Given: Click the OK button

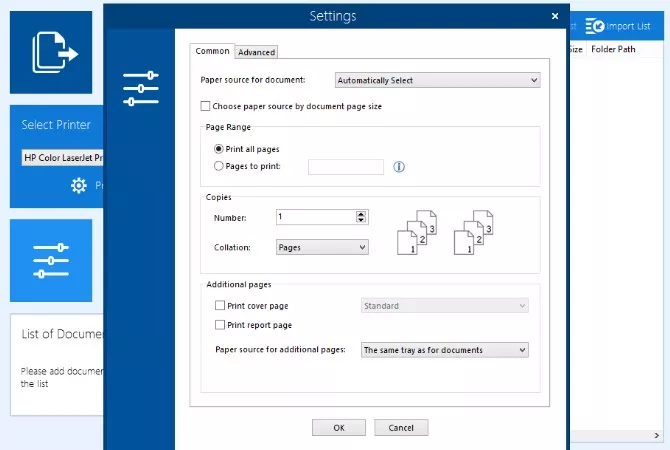Looking at the screenshot, I should pyautogui.click(x=339, y=427).
